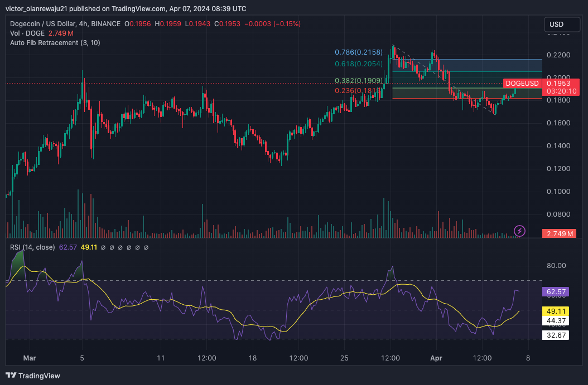This screenshot has width=588, height=385.
Task: Click the volume value 2.749 M in legend
Action: pyautogui.click(x=61, y=33)
